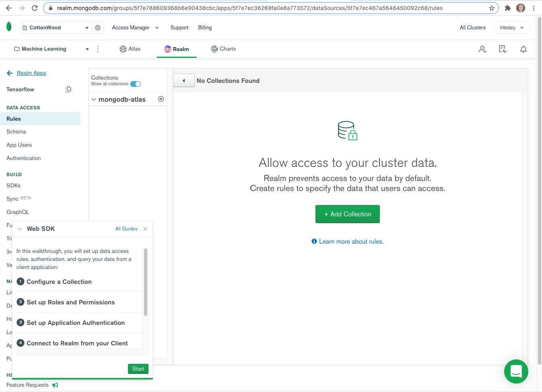Click the Start button in the guide
The image size is (542, 392).
tap(138, 369)
